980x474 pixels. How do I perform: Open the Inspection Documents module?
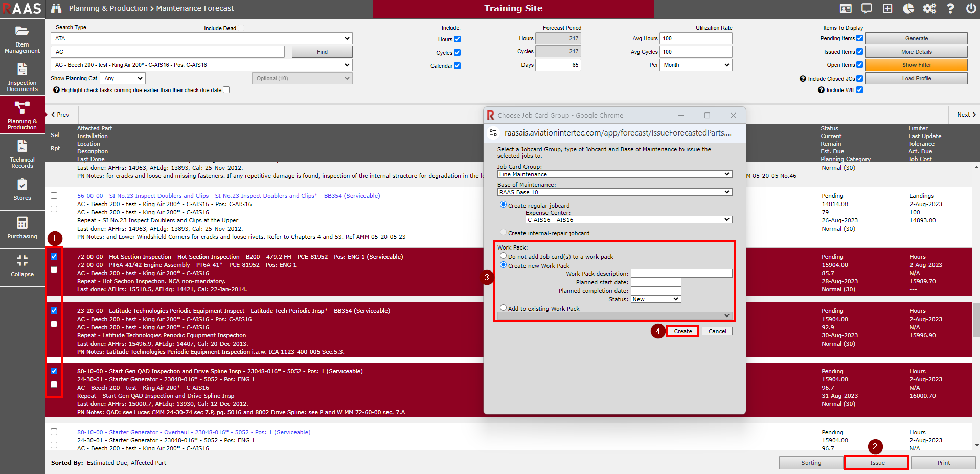[x=22, y=77]
